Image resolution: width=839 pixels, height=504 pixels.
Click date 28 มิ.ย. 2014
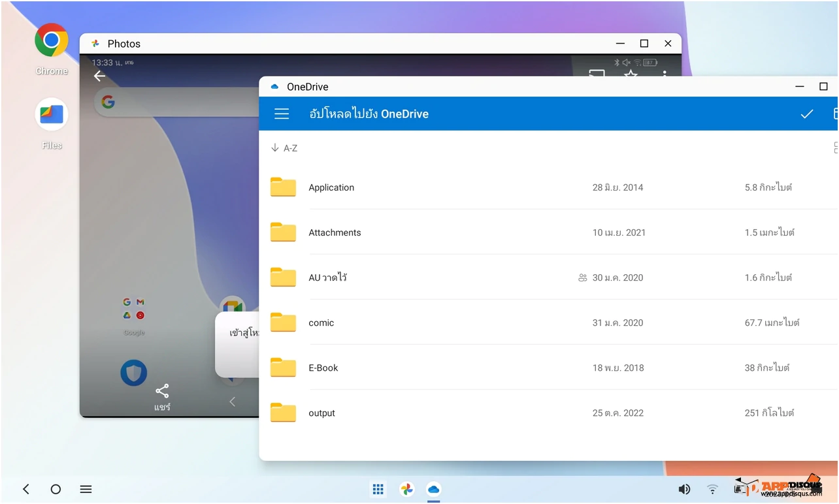point(618,187)
